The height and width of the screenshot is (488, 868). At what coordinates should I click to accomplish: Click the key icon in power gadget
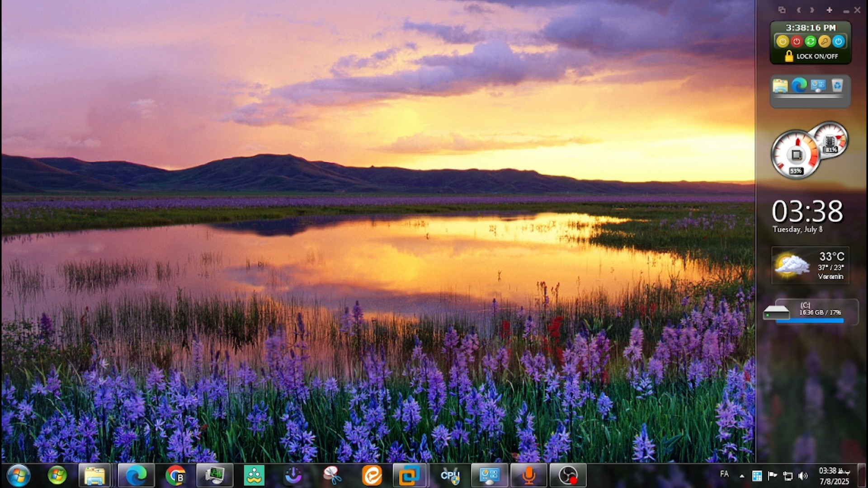[x=825, y=42]
